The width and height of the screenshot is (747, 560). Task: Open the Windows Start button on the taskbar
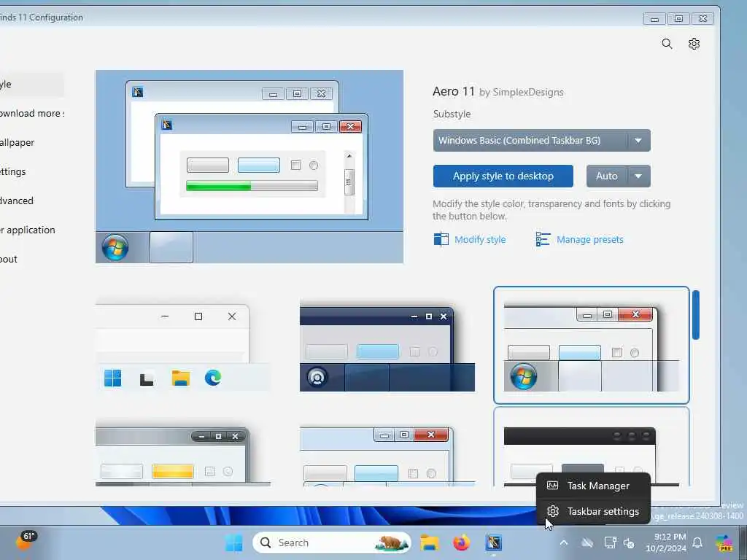click(233, 542)
